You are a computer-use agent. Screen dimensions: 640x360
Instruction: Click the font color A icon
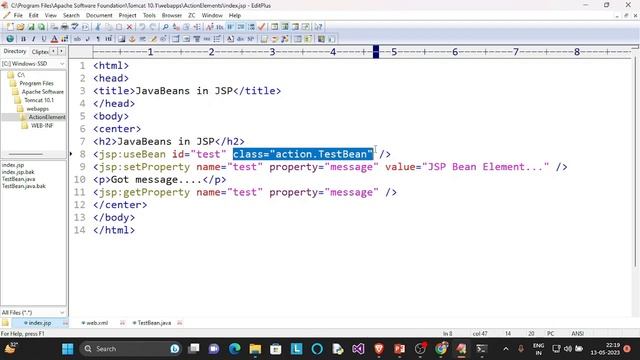[x=54, y=39]
